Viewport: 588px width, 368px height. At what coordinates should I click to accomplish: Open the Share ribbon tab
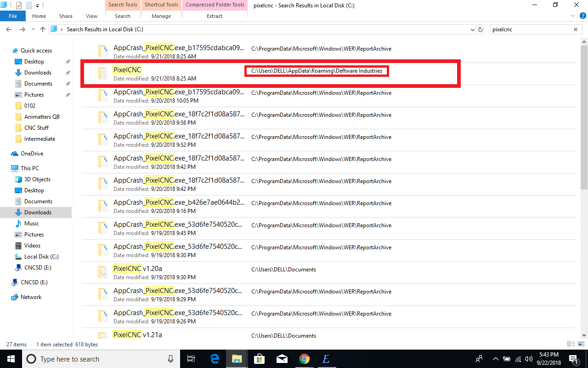pos(66,16)
